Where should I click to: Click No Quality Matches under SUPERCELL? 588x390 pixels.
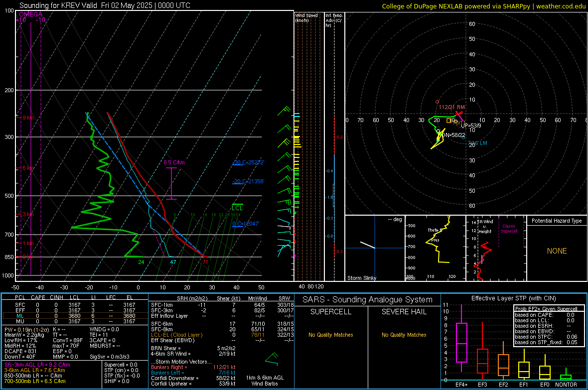331,335
